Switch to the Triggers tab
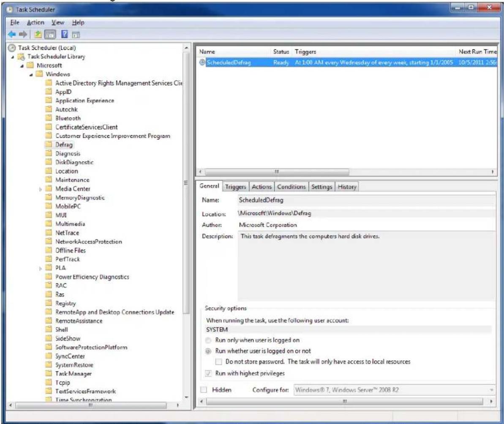Image resolution: width=504 pixels, height=424 pixels. point(235,187)
